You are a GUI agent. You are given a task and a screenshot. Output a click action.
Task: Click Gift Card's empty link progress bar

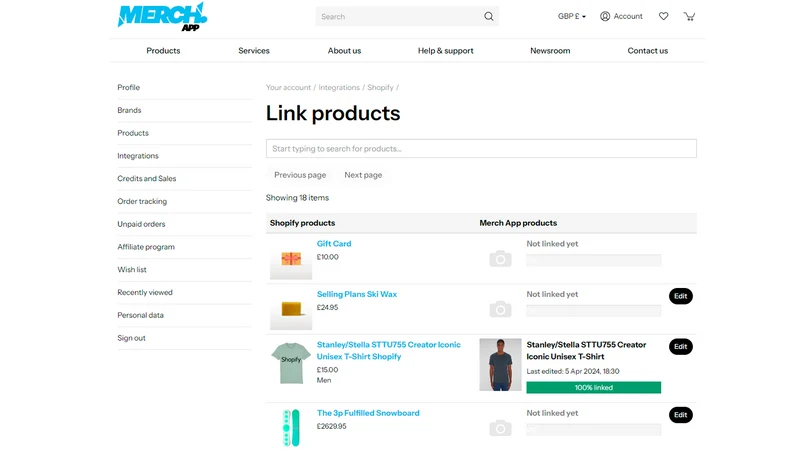(x=593, y=260)
